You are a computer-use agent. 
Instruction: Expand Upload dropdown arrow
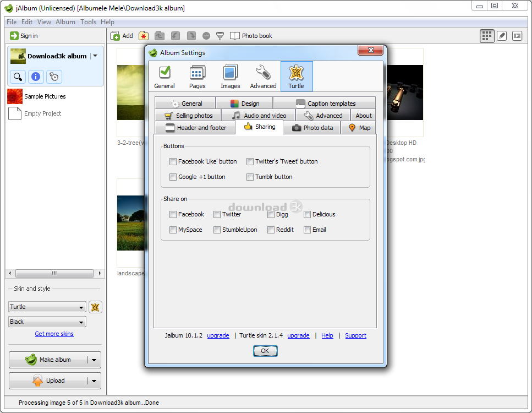pyautogui.click(x=94, y=381)
